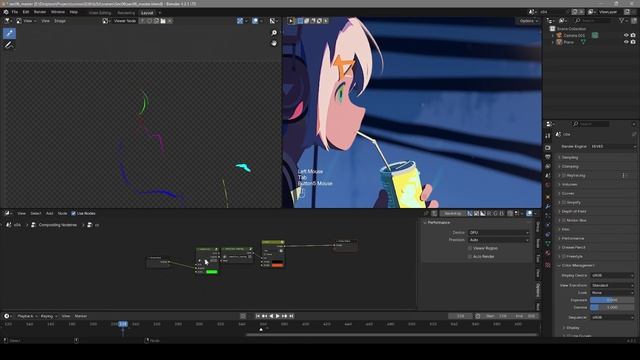
Task: Toggle Raytracing checkbox in render properties
Action: 564,176
